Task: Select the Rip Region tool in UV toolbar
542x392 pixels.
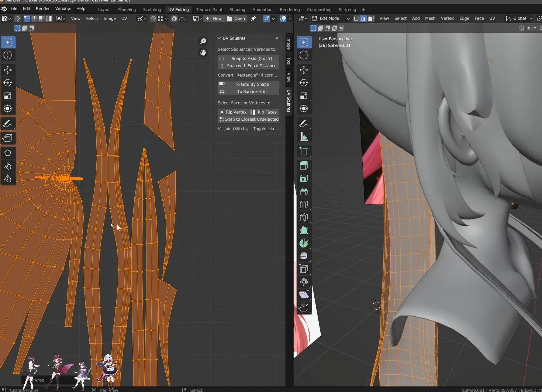Action: [8, 138]
